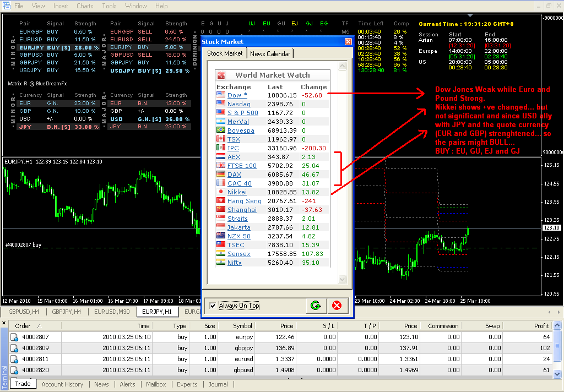Open the Help menu

point(161,6)
